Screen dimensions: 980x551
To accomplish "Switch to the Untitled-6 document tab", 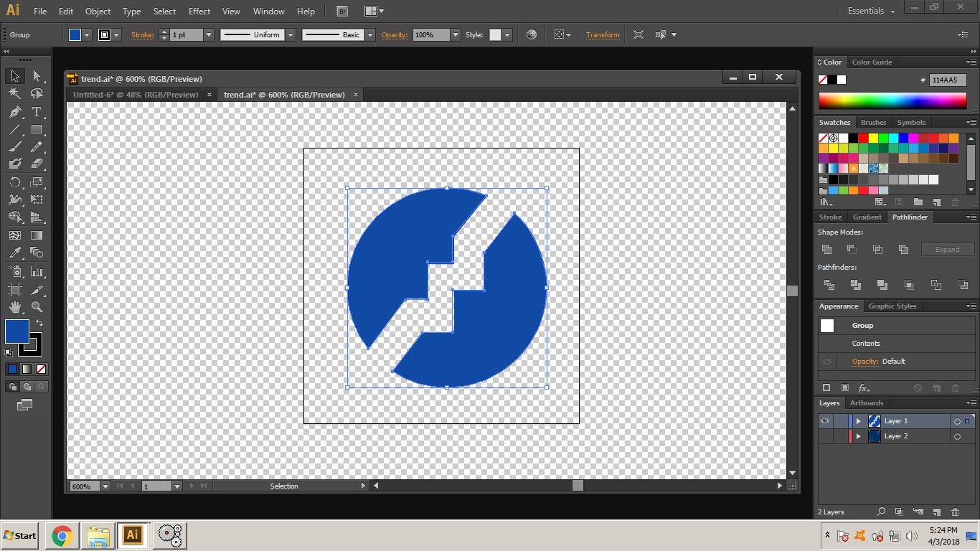I will click(x=136, y=95).
